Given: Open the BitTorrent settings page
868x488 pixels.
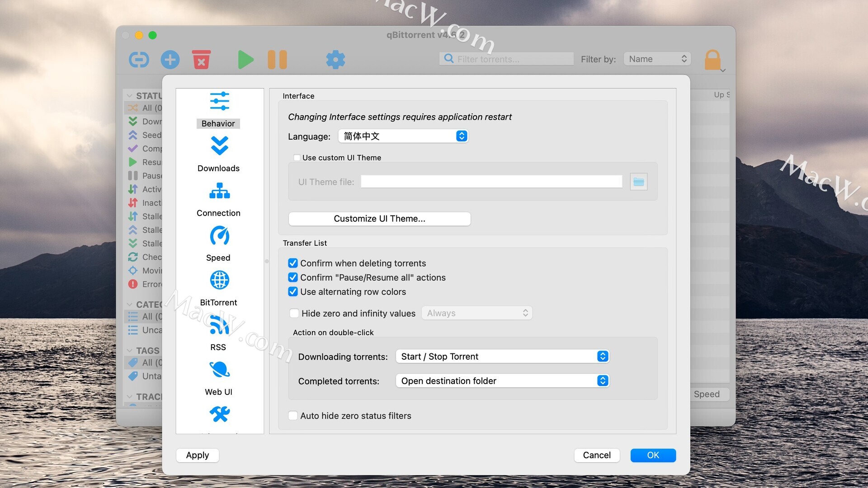Looking at the screenshot, I should (x=219, y=289).
